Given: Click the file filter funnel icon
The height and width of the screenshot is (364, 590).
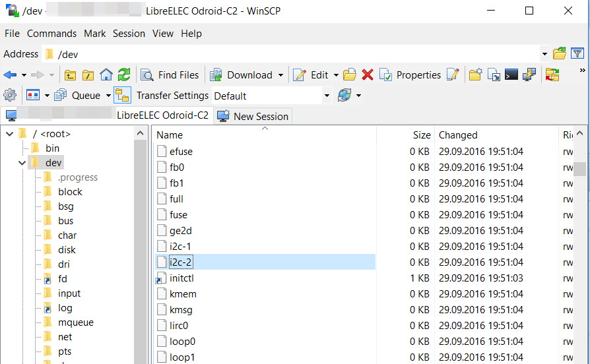Looking at the screenshot, I should 577,54.
